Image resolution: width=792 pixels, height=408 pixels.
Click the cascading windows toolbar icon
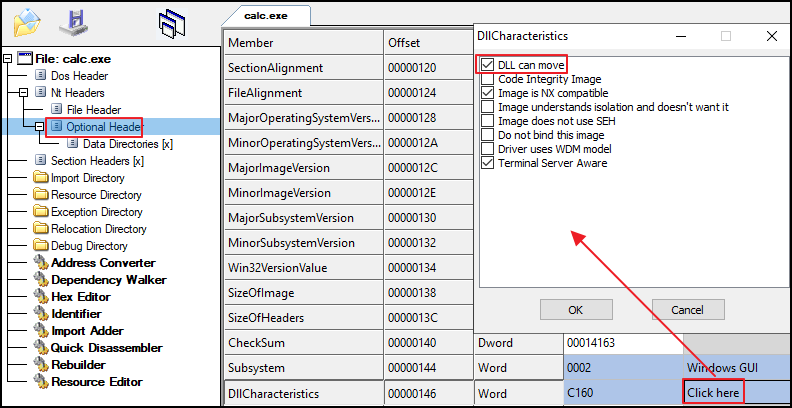coord(171,21)
